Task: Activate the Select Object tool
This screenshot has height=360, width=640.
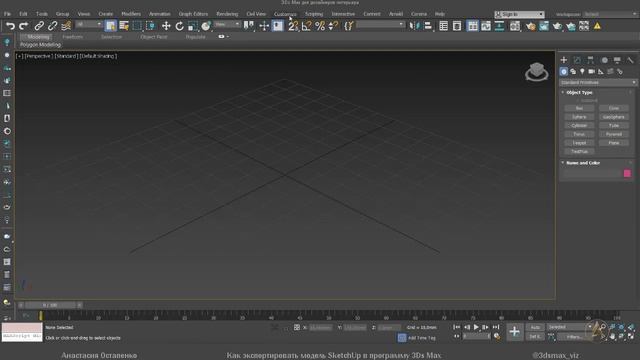Action: [x=111, y=26]
